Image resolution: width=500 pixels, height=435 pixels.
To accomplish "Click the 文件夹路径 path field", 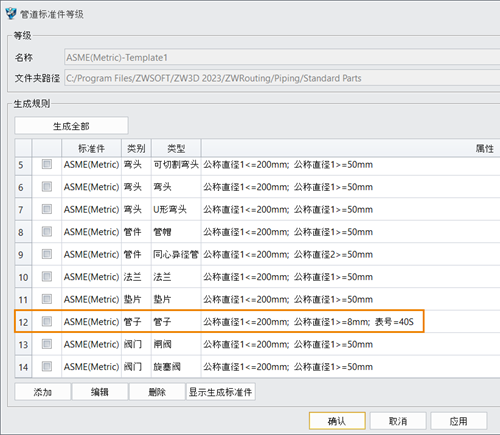I will 282,78.
